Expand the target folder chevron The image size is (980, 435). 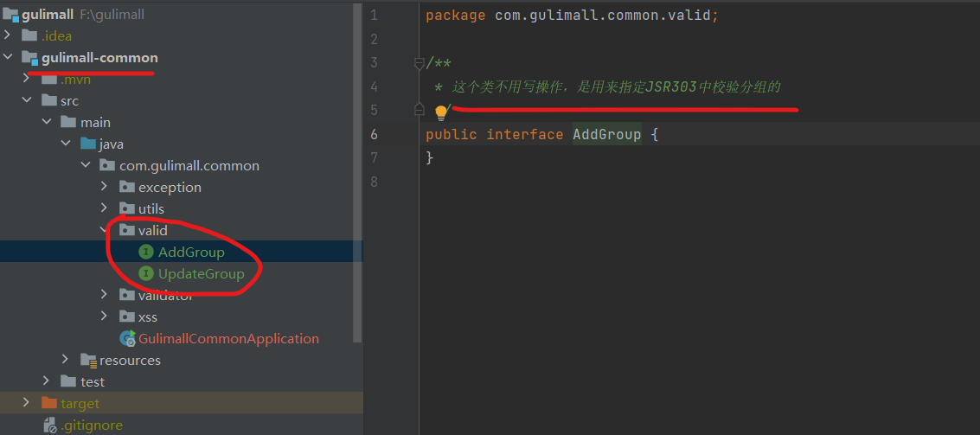click(27, 403)
